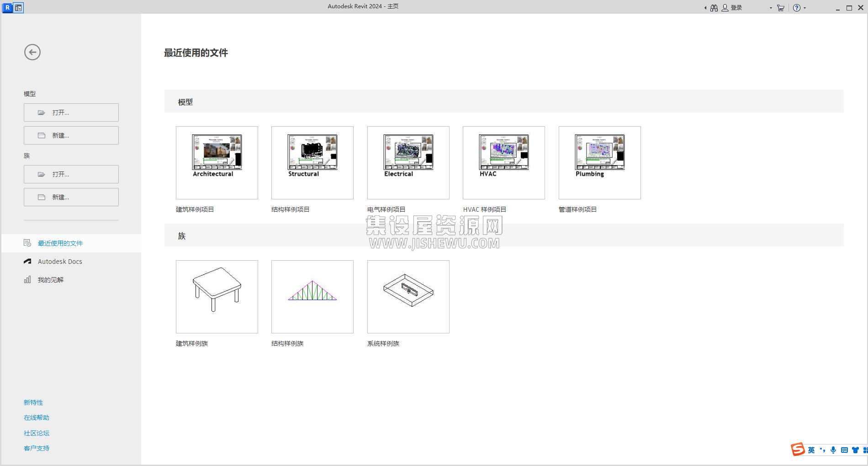Click the 建筑样例项目 label

tap(195, 209)
